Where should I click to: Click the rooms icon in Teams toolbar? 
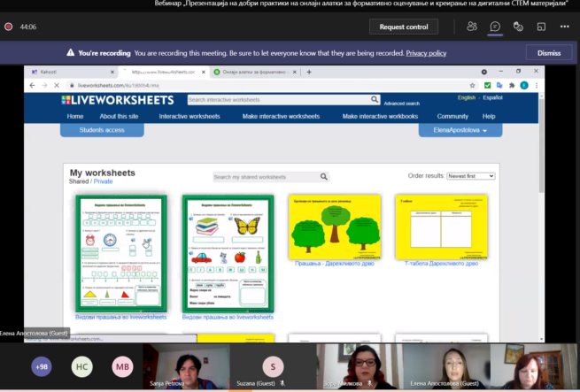541,27
